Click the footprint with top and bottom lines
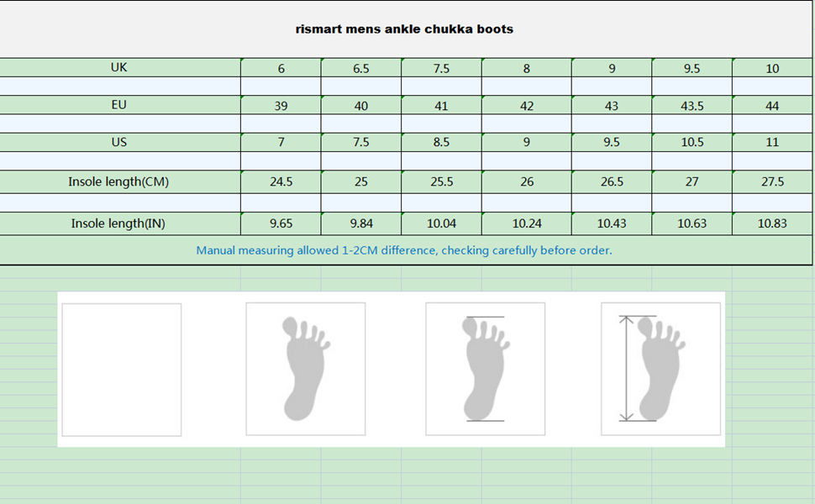815x504 pixels. (486, 369)
